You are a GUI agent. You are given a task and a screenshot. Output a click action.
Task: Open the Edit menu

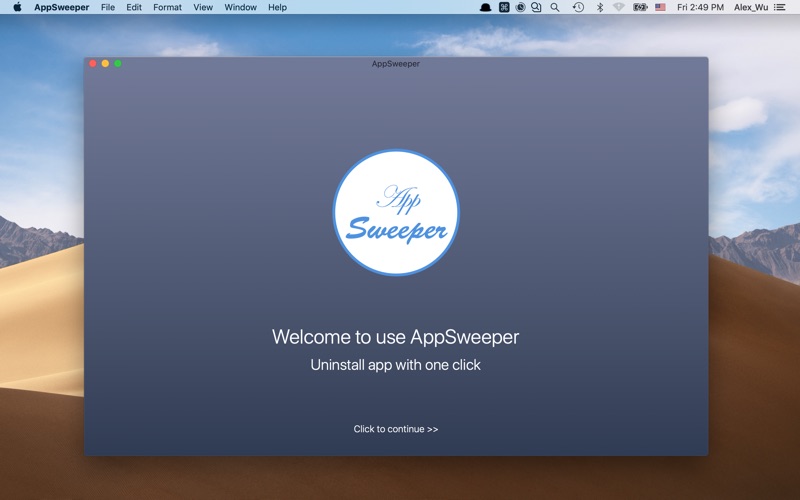(x=134, y=7)
